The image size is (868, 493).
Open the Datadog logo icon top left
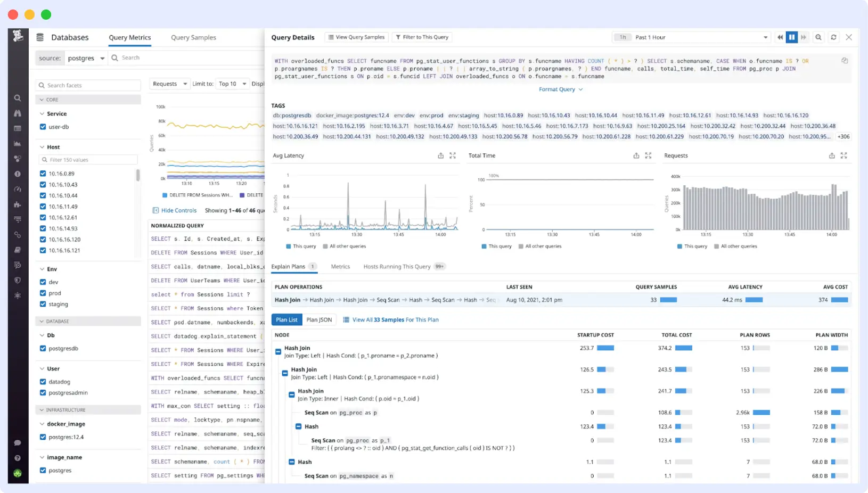point(18,37)
